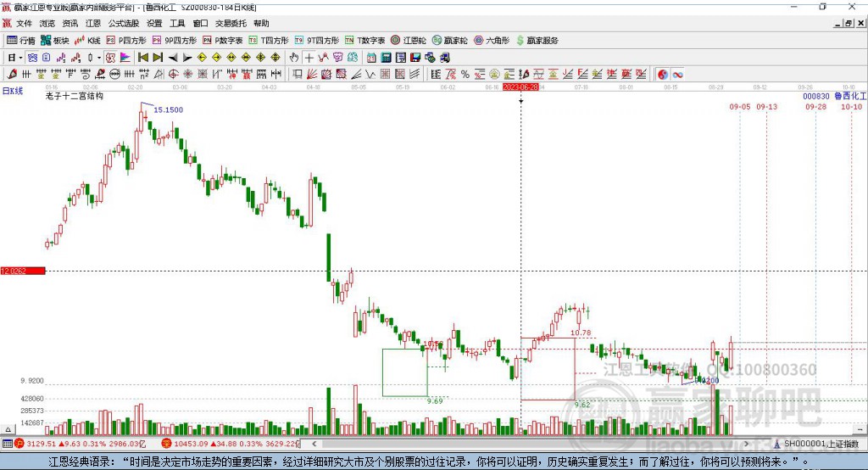The width and height of the screenshot is (868, 470).
Task: Open the 9T四方形 tool
Action: [x=317, y=41]
